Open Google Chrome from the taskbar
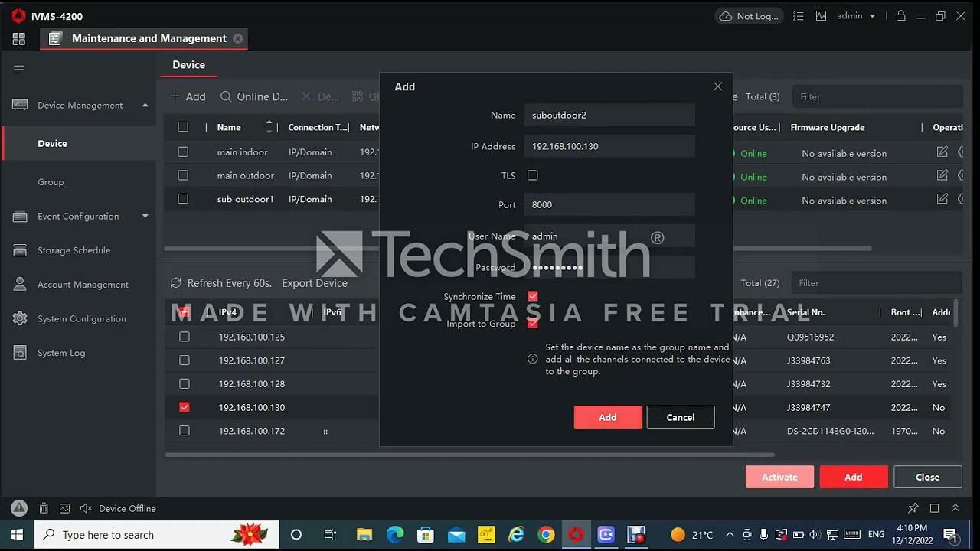This screenshot has height=551, width=980. [x=546, y=534]
